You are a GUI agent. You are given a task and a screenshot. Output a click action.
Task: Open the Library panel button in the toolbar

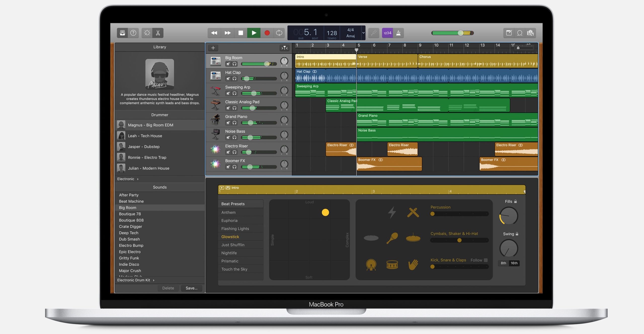point(122,33)
